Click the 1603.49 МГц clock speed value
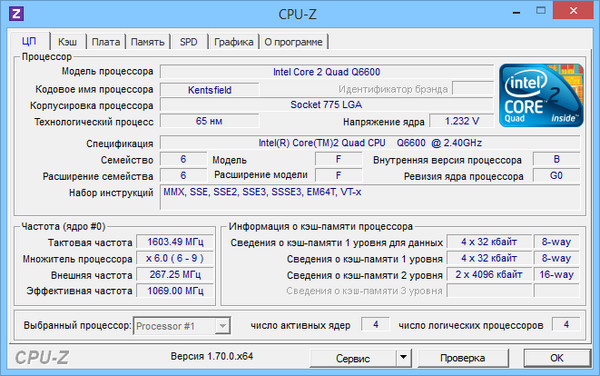600x376 pixels. pyautogui.click(x=175, y=242)
